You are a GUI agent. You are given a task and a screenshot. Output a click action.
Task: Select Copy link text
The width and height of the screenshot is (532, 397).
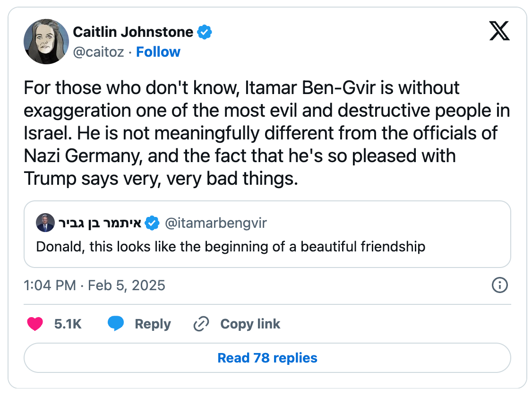250,324
